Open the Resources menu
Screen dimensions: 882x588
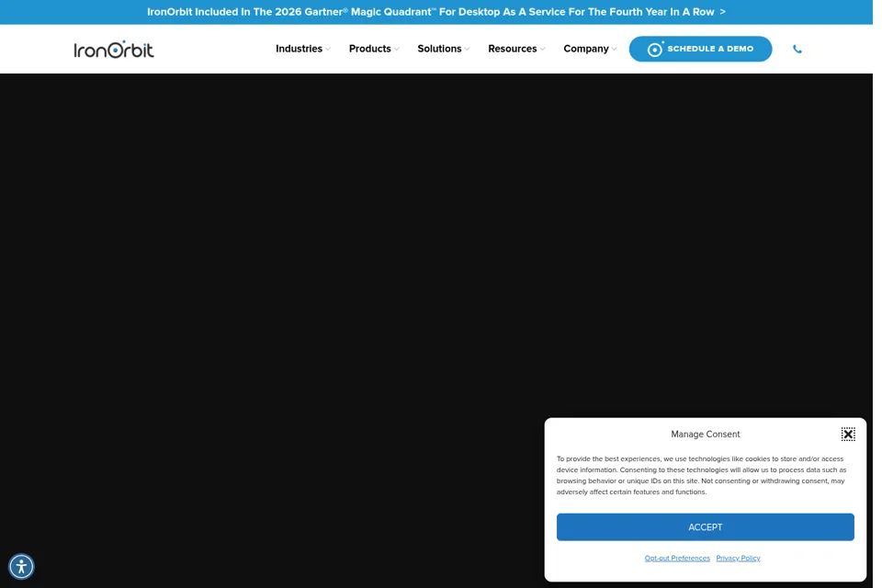tap(513, 49)
